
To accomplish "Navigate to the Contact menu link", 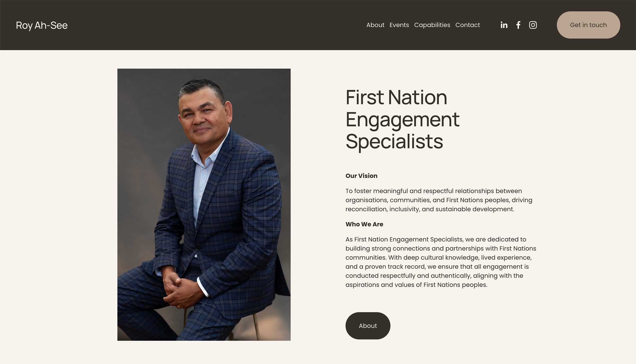I will pos(467,25).
